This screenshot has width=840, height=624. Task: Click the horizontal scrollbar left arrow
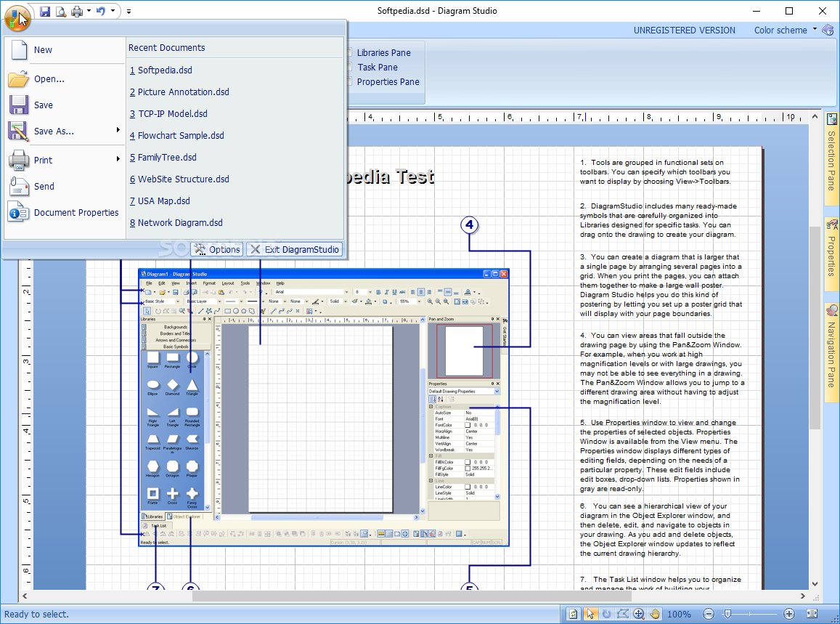coord(25,596)
